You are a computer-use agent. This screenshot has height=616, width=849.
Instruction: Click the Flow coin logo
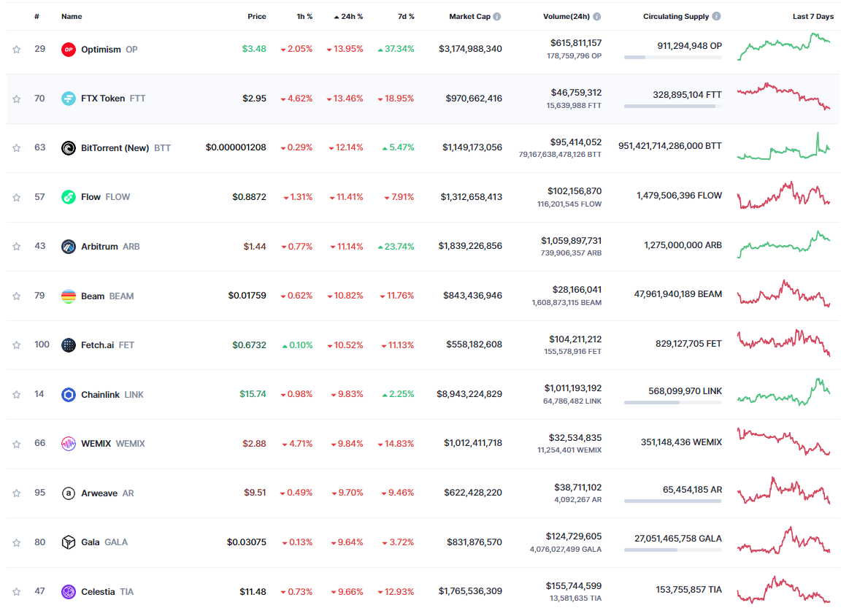point(68,197)
